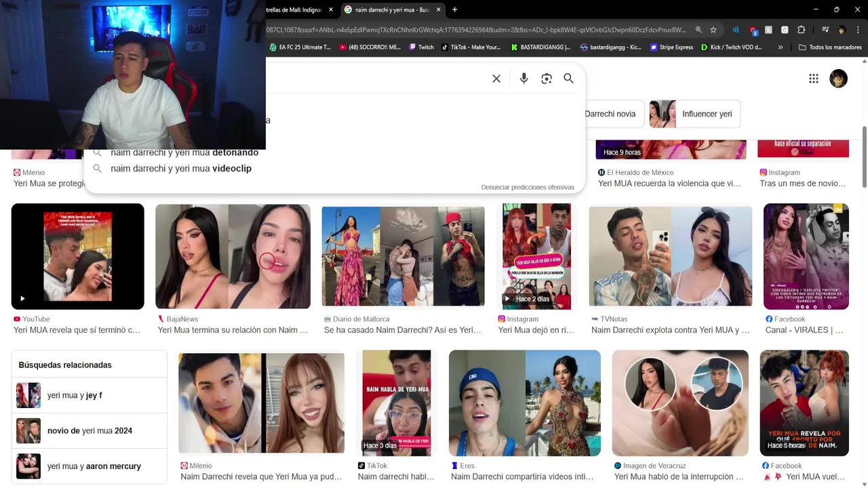Viewport: 868px width, 488px height.
Task: Close the 'naim darrechi y yeri mua' tab
Action: tap(439, 9)
